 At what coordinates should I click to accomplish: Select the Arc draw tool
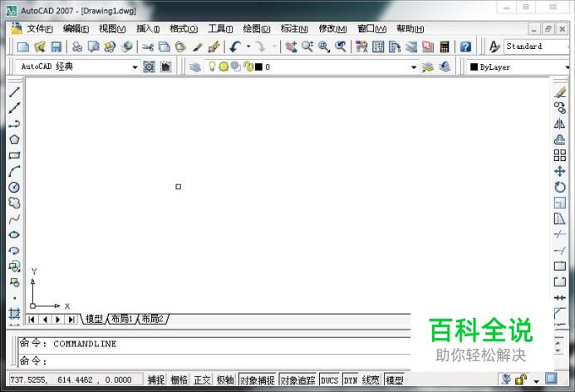coord(14,171)
